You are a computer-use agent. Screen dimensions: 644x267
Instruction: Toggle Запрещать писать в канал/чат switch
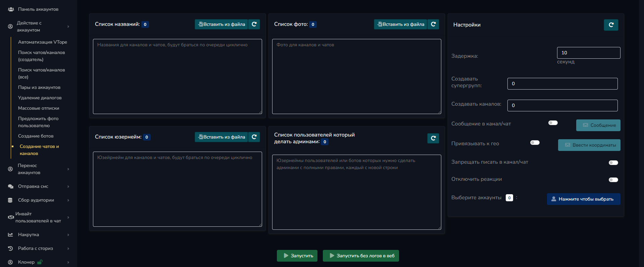pyautogui.click(x=613, y=163)
